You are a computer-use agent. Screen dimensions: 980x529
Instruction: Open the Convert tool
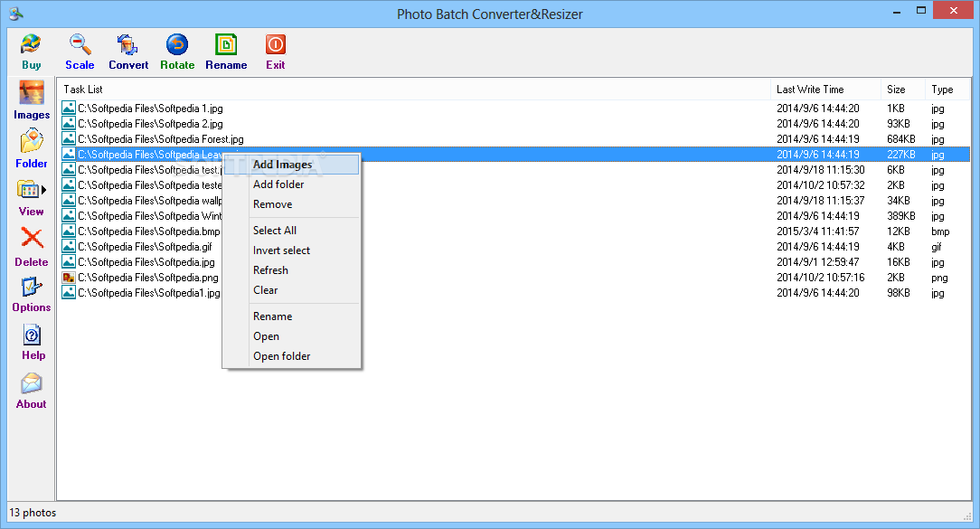(128, 52)
